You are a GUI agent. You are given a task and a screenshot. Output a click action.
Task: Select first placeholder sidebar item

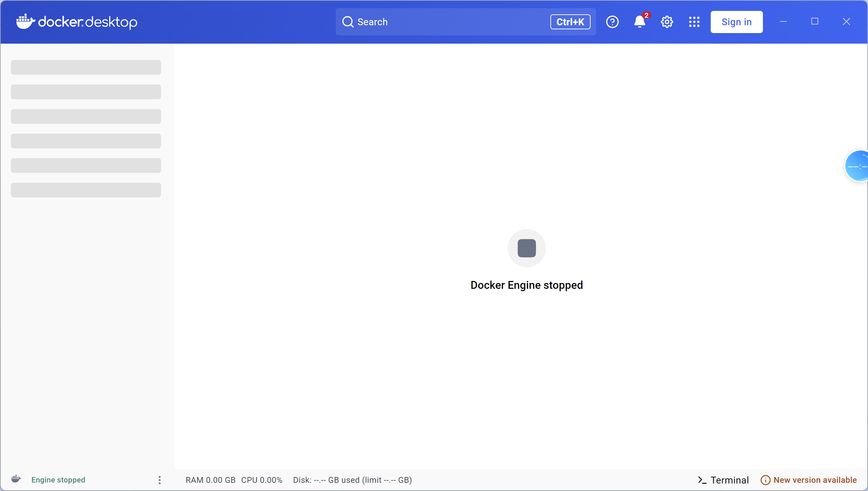click(86, 68)
